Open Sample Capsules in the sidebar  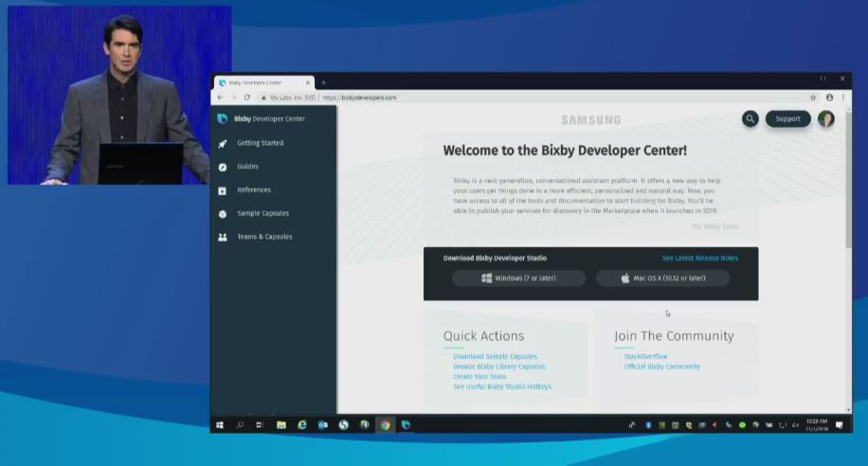[262, 213]
